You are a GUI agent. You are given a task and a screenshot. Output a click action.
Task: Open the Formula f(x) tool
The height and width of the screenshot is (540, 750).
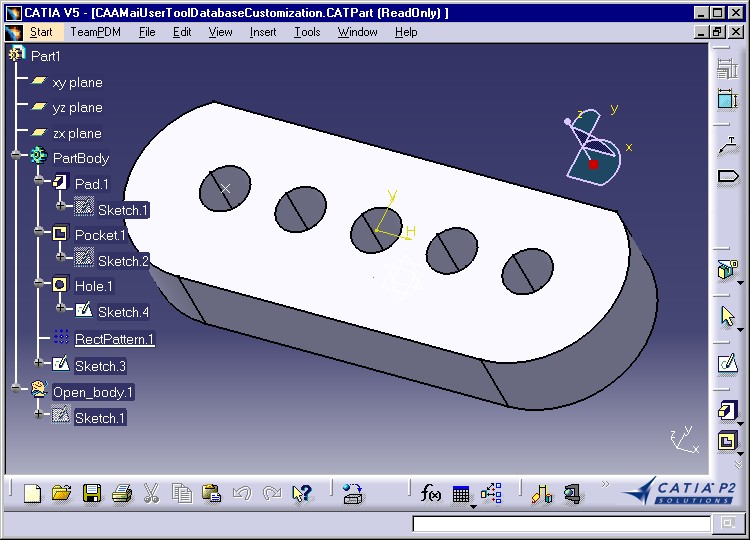pos(430,493)
